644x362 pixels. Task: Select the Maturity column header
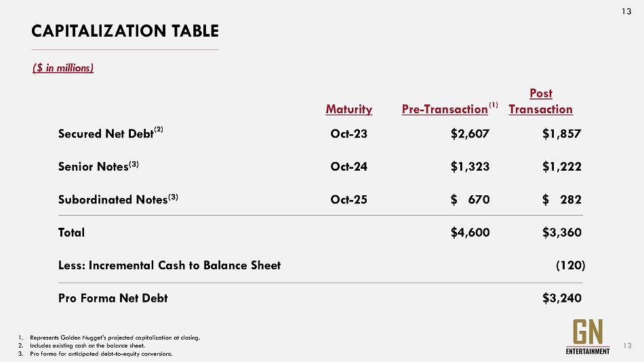(x=348, y=109)
